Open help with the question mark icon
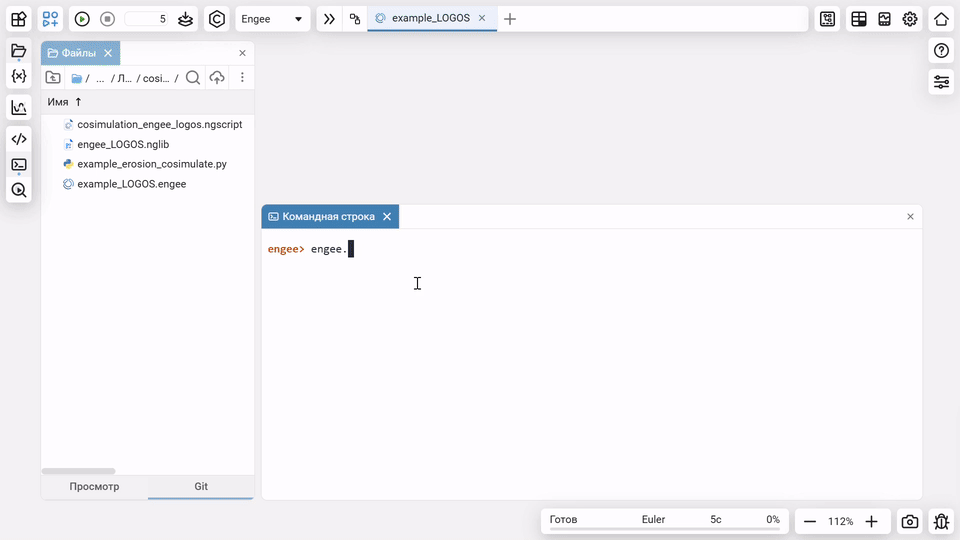This screenshot has height=540, width=960. pyautogui.click(x=941, y=51)
